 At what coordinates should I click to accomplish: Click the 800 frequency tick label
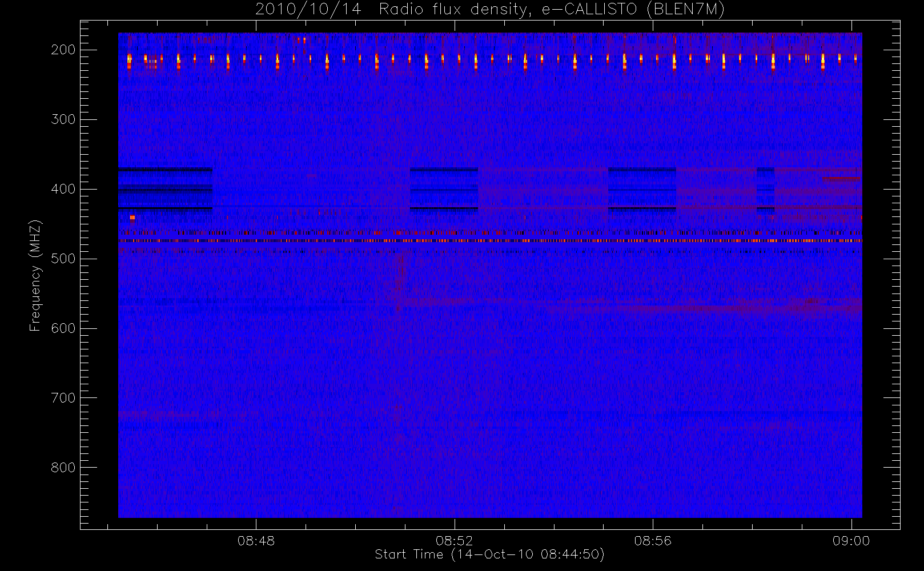coord(63,468)
